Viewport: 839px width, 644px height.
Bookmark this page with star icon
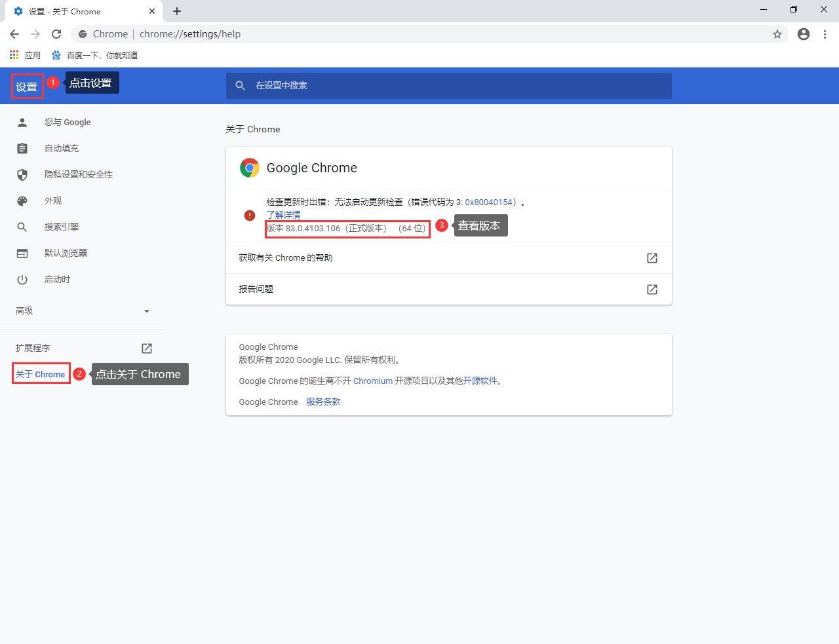(x=777, y=34)
